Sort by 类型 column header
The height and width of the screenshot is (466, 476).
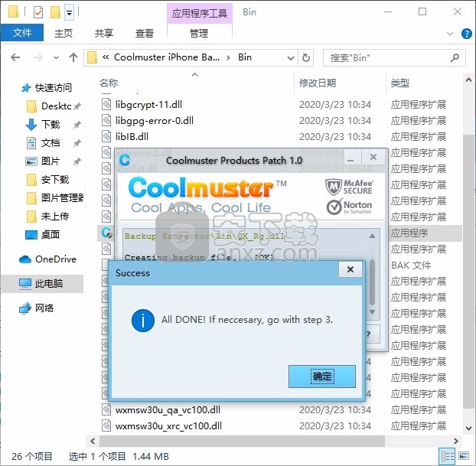[x=400, y=83]
